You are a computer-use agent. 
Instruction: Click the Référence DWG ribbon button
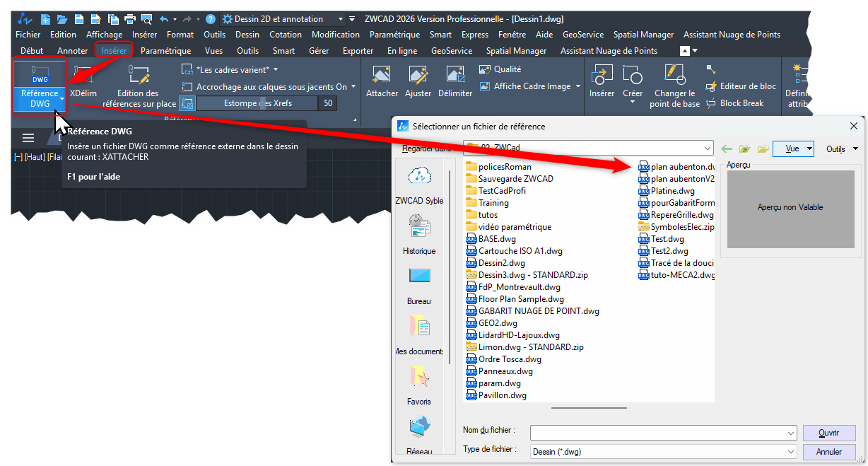tap(40, 87)
